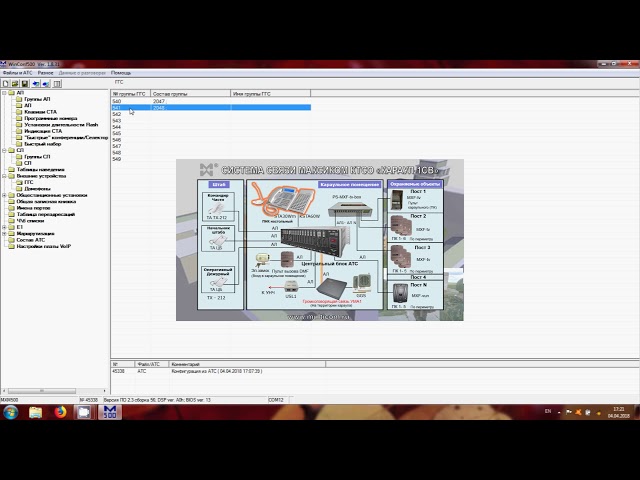Expand the Общестанционные установки tree node

coord(4,195)
